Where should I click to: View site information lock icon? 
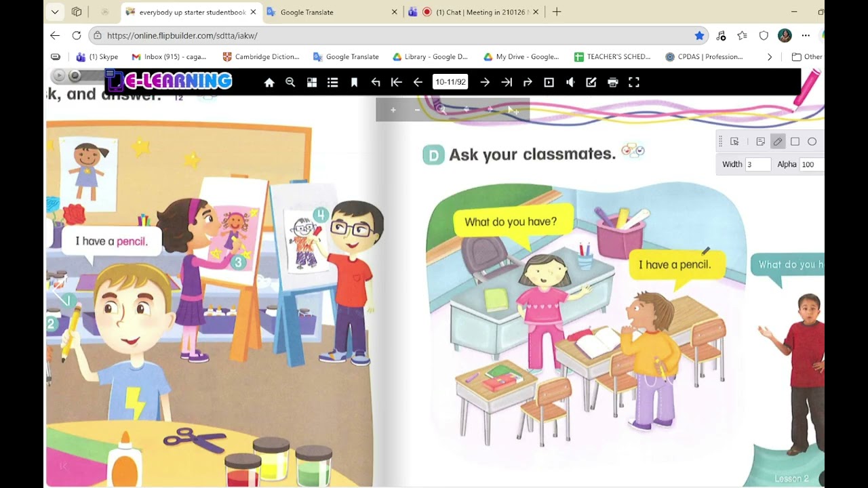click(x=98, y=35)
